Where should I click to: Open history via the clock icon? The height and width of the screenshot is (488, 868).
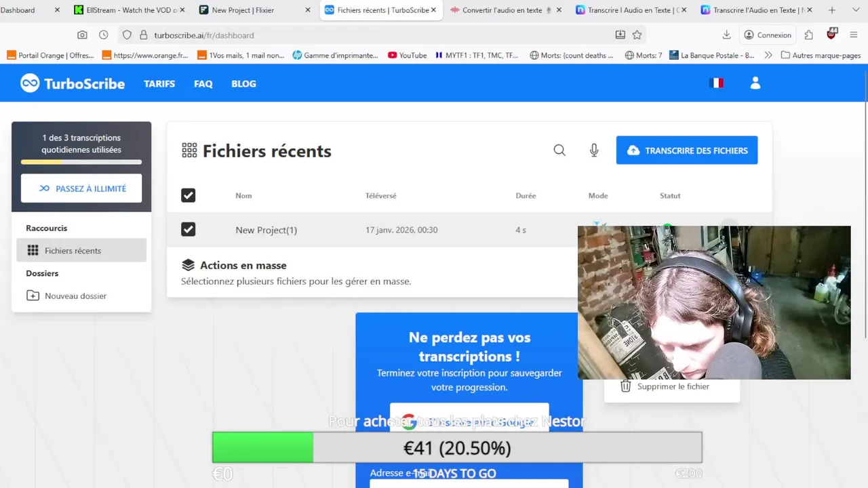pyautogui.click(x=103, y=35)
